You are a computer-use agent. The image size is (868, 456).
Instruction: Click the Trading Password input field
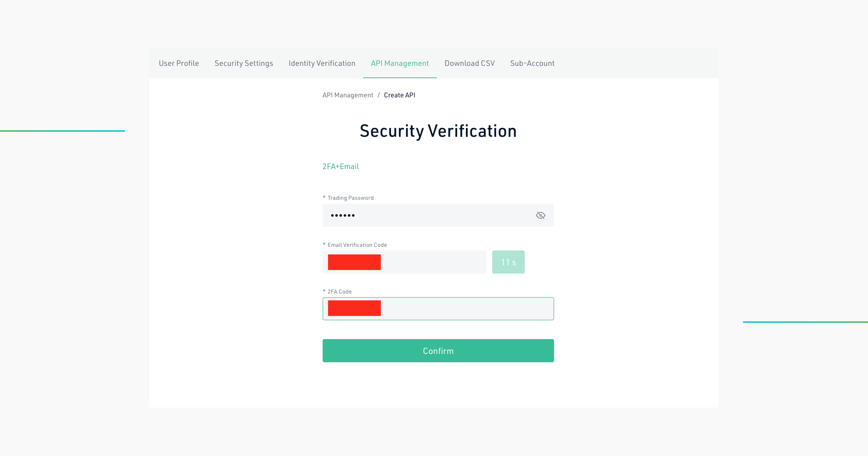click(x=438, y=215)
